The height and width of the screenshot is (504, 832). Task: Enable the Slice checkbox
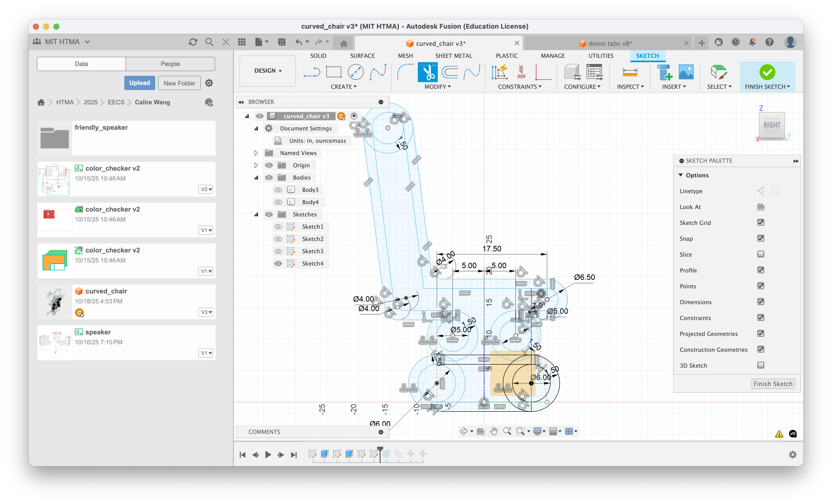tap(761, 254)
